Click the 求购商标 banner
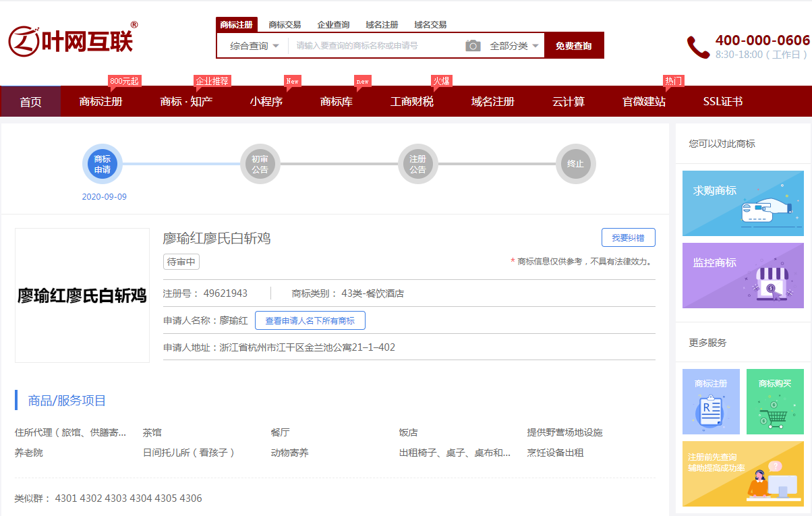 click(x=743, y=203)
